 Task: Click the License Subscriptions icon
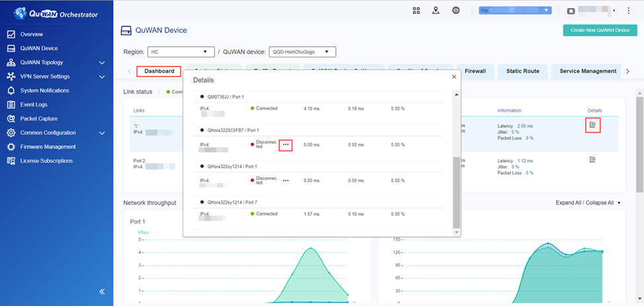[11, 161]
